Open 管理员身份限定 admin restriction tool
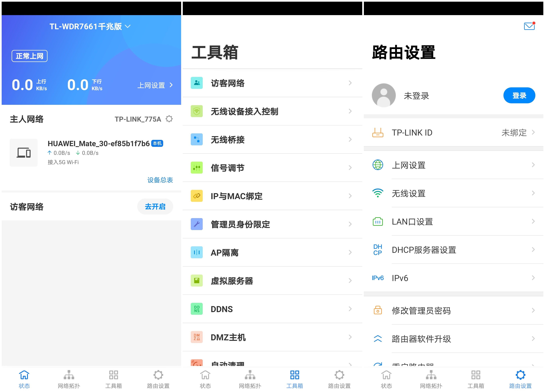The image size is (545, 392). pos(272,224)
